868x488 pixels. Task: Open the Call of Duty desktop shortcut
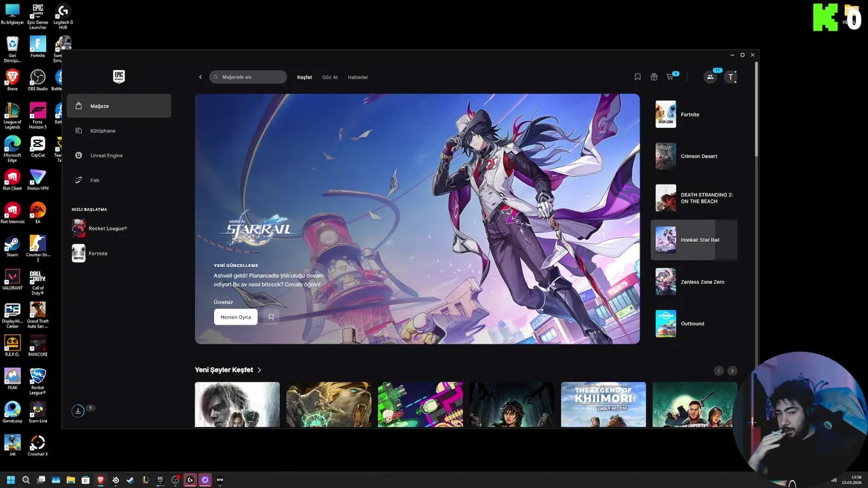pos(37,283)
